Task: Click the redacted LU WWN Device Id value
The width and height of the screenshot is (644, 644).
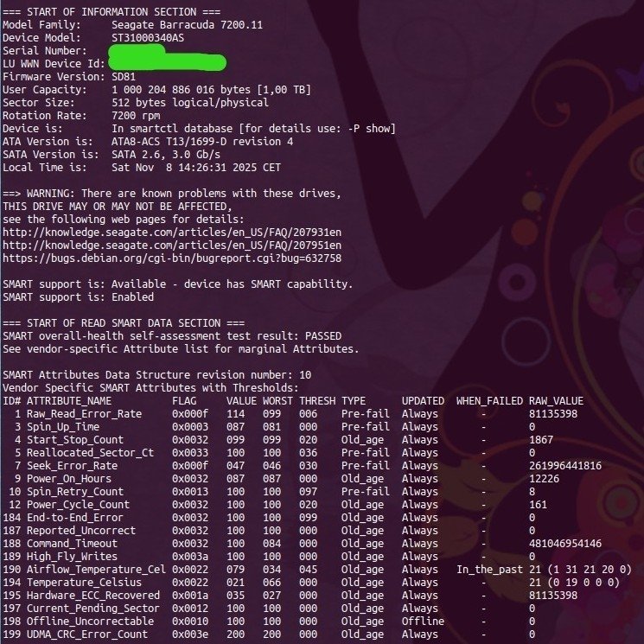Action: tap(166, 63)
